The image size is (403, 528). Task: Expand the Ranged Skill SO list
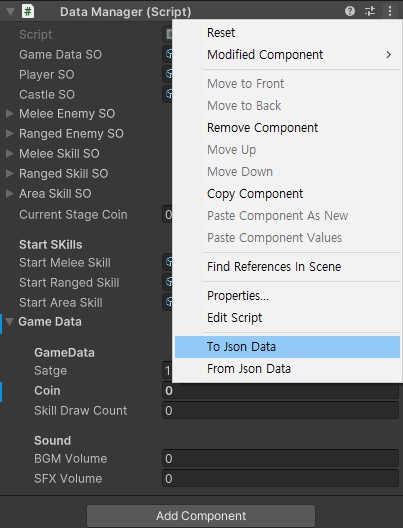tap(10, 173)
